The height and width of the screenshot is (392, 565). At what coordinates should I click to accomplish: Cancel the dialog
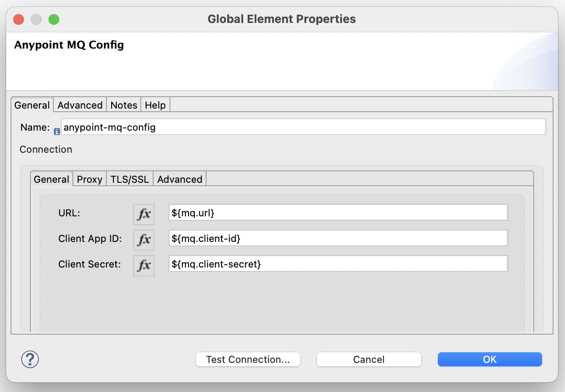click(369, 359)
